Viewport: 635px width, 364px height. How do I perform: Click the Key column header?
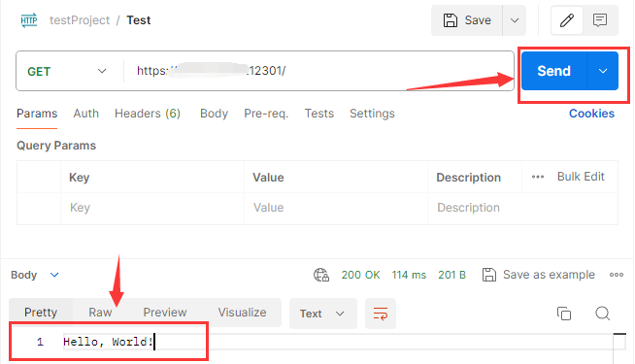pyautogui.click(x=79, y=178)
